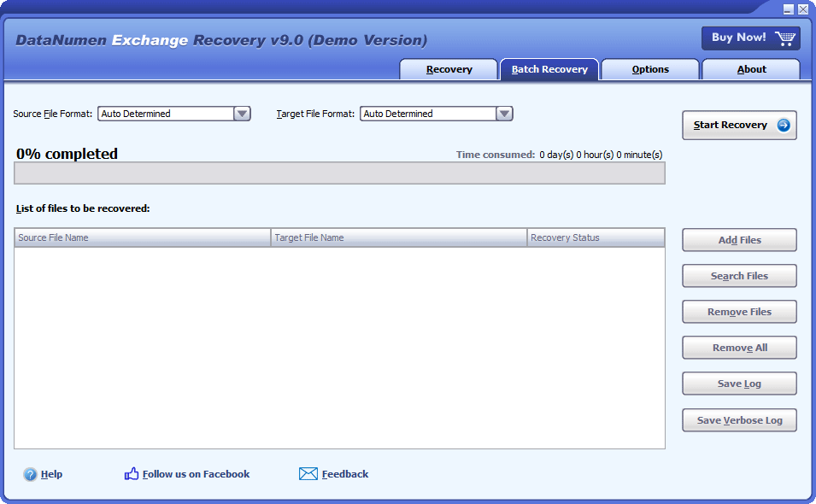Click the Remove All button
This screenshot has height=504, width=816.
tap(739, 348)
